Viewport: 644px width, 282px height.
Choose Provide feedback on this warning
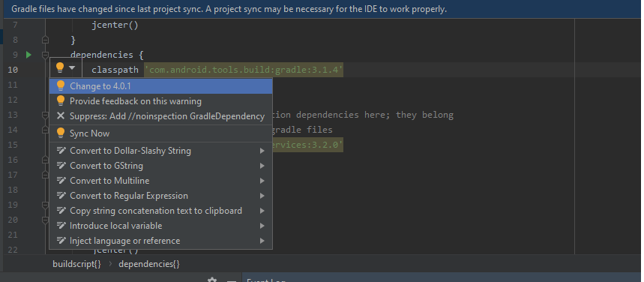click(160, 101)
